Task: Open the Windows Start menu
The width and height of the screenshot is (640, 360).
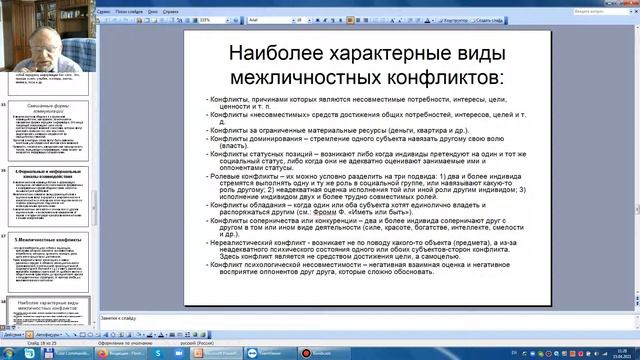Action: [9, 353]
